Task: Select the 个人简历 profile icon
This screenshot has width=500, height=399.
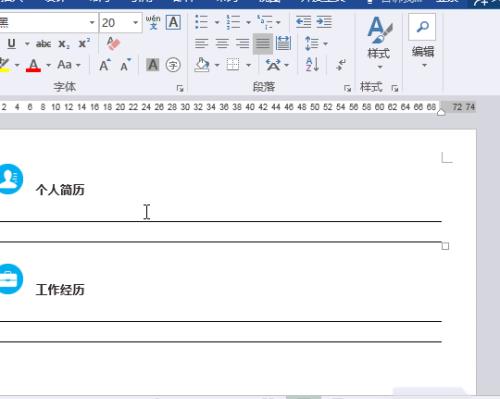Action: 11,179
